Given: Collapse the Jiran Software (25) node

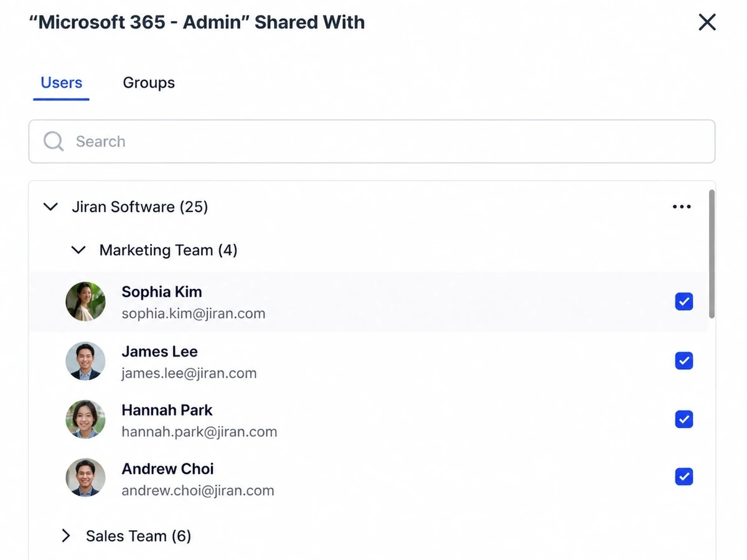Looking at the screenshot, I should [x=50, y=207].
